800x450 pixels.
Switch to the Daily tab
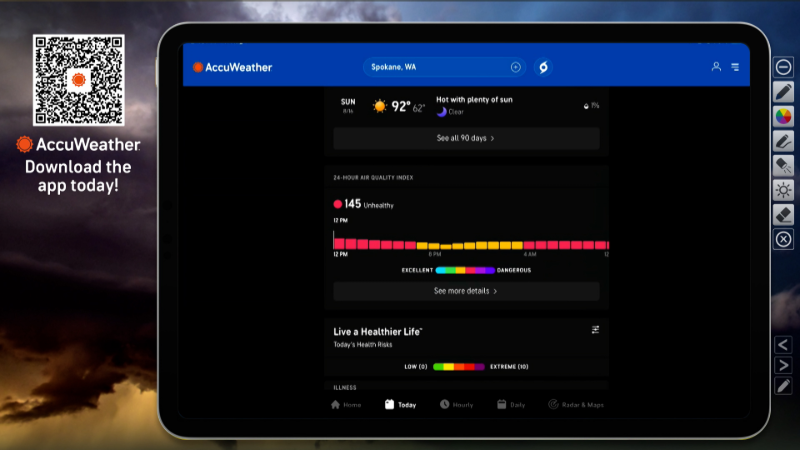511,405
